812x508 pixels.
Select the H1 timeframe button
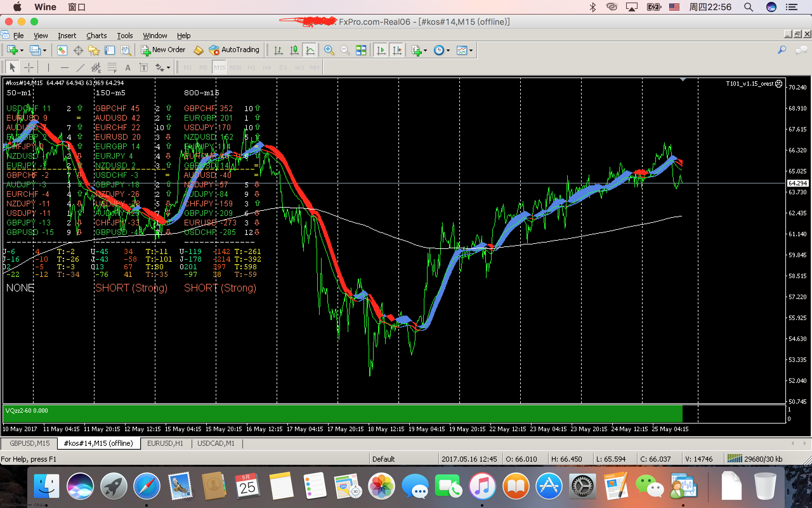[x=251, y=68]
